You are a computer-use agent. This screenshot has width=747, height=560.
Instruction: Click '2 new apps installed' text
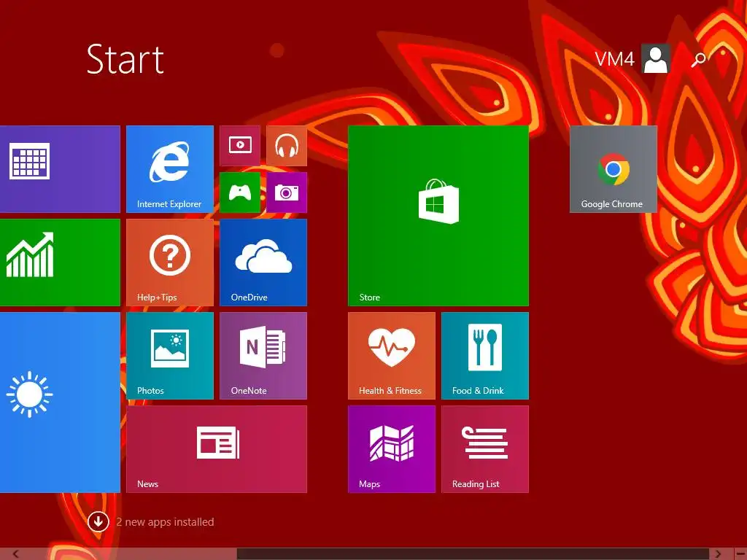tap(165, 522)
